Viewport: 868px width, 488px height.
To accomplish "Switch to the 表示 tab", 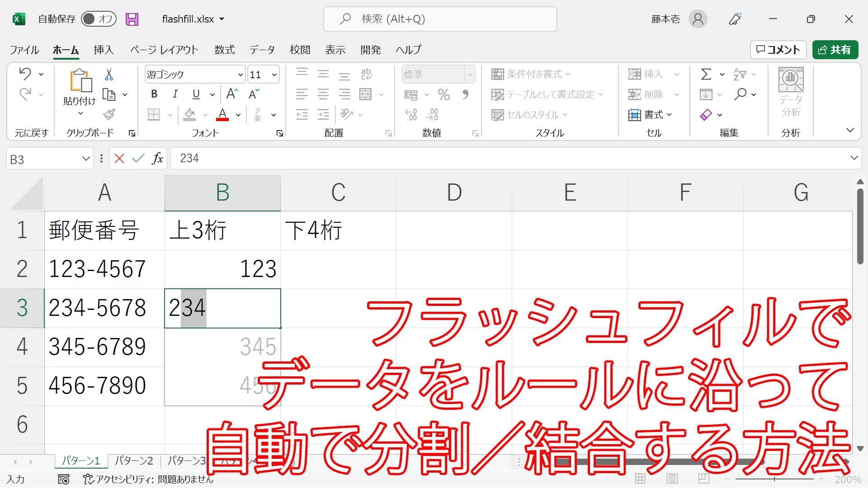I will (335, 50).
